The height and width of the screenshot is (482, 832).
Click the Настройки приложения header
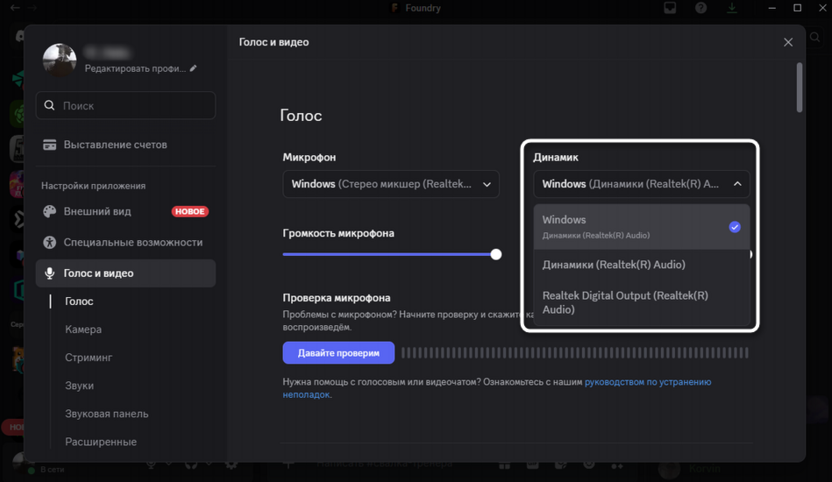(x=93, y=186)
